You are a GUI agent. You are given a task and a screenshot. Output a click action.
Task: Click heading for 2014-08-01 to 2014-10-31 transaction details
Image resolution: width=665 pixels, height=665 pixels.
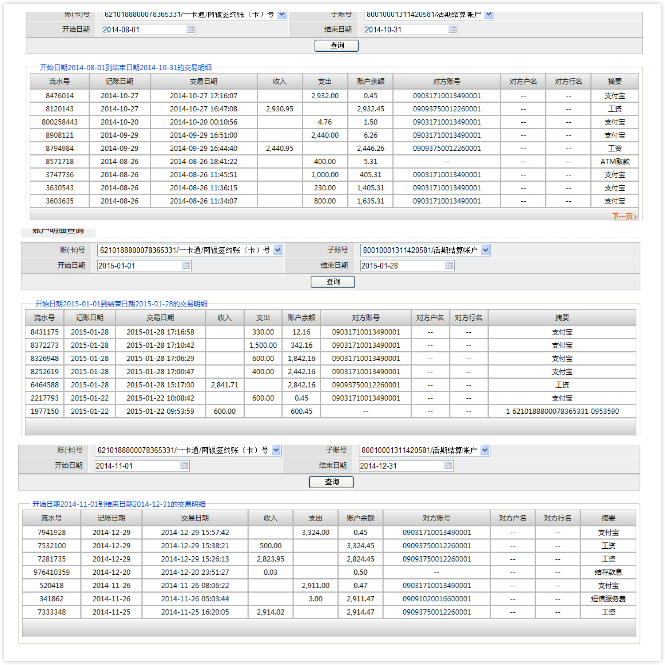[126, 67]
